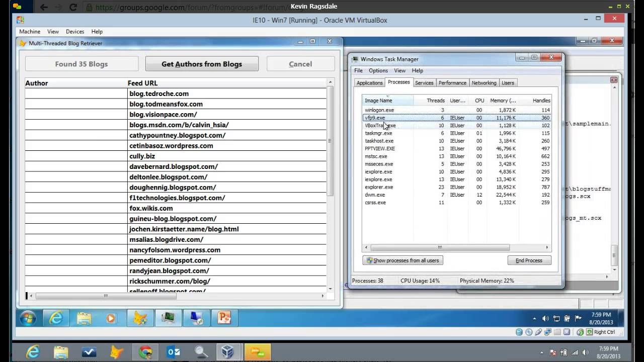Screen dimensions: 644x362
Task: Click the VirtualBox mouse integration status icon
Action: click(x=580, y=332)
